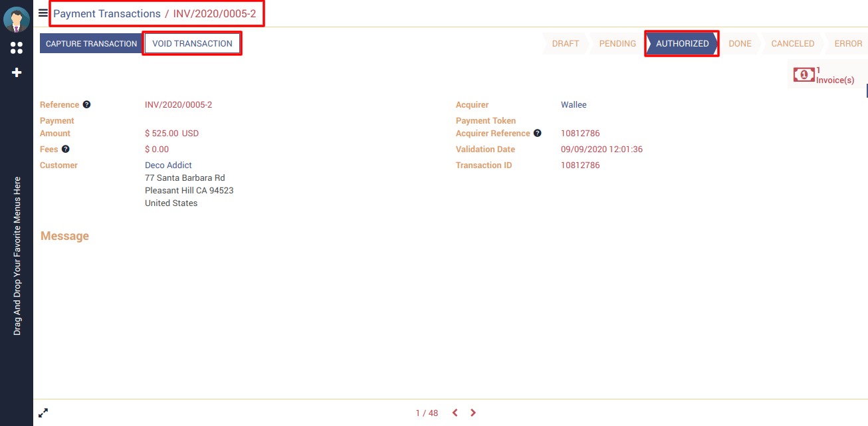Viewport: 868px width, 426px height.
Task: Open Payment Transactions breadcrumb link
Action: click(x=107, y=14)
